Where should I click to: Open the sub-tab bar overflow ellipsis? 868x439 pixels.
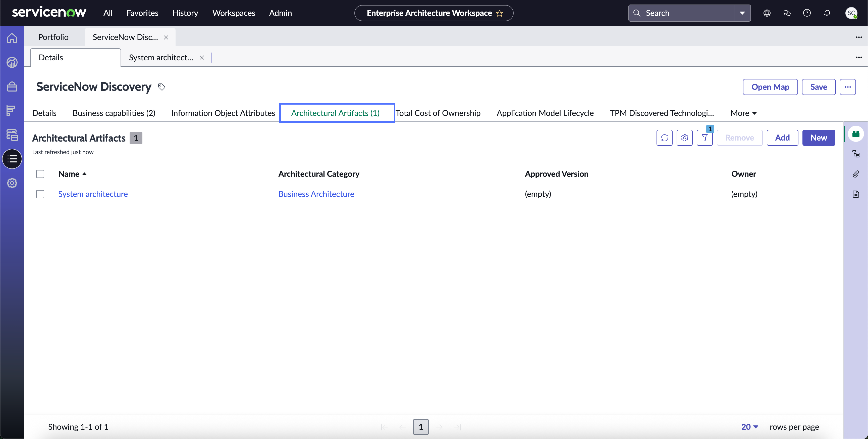click(859, 57)
